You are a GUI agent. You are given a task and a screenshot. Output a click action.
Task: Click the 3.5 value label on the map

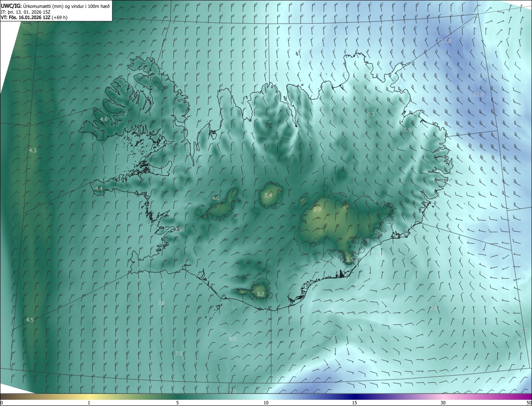(x=350, y=259)
